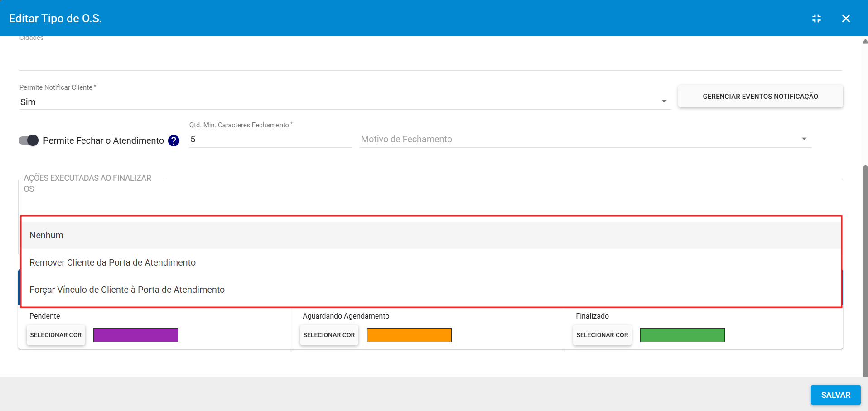Image resolution: width=868 pixels, height=411 pixels.
Task: Click the orange Aguardando Agendamento swatch
Action: coord(409,335)
